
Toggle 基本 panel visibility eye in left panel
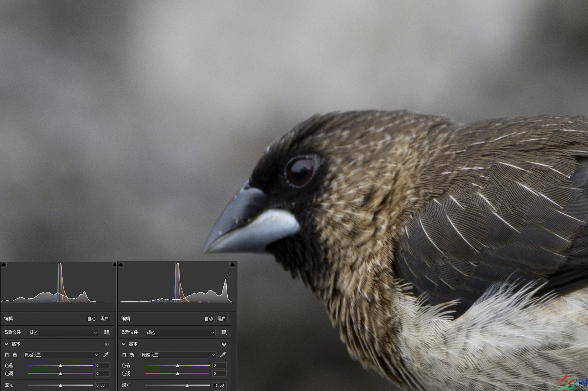107,344
